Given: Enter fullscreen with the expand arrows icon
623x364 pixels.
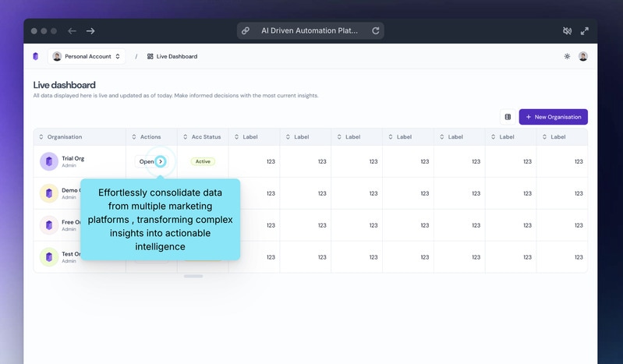Looking at the screenshot, I should 584,31.
